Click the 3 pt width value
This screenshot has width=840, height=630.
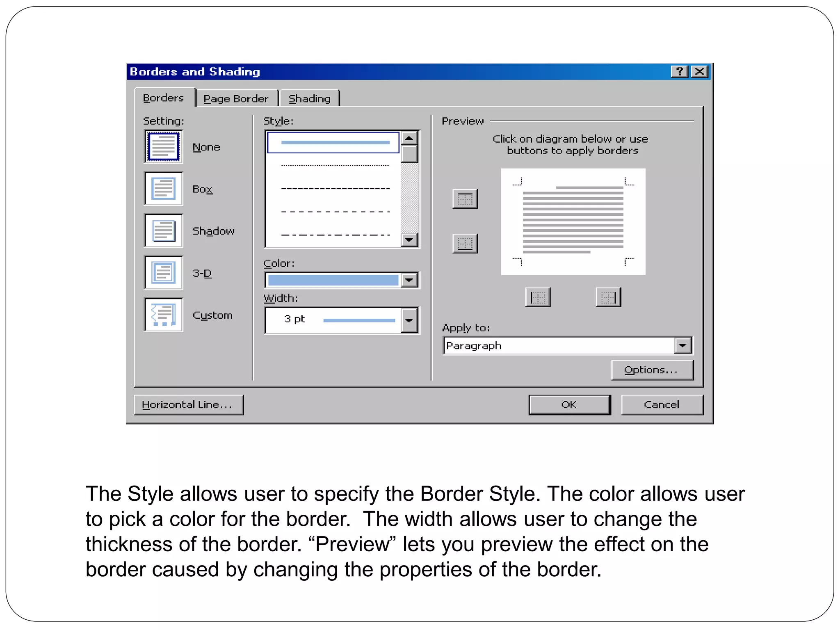294,319
